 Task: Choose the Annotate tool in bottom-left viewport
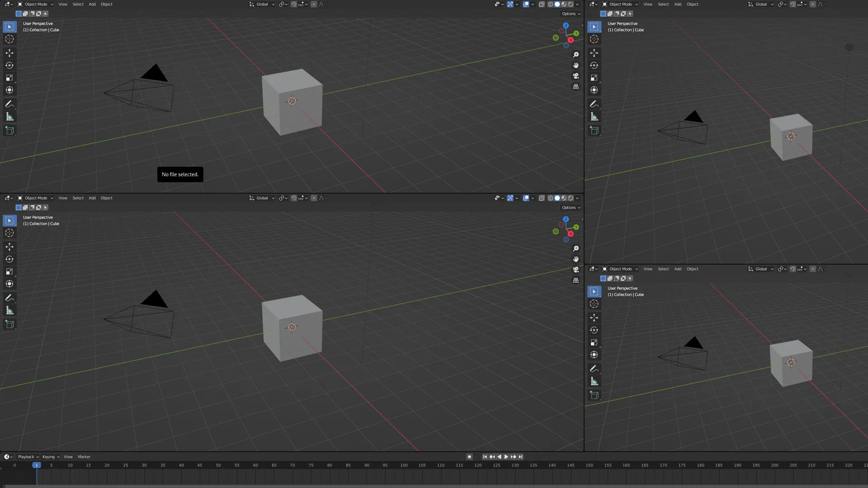[9, 298]
